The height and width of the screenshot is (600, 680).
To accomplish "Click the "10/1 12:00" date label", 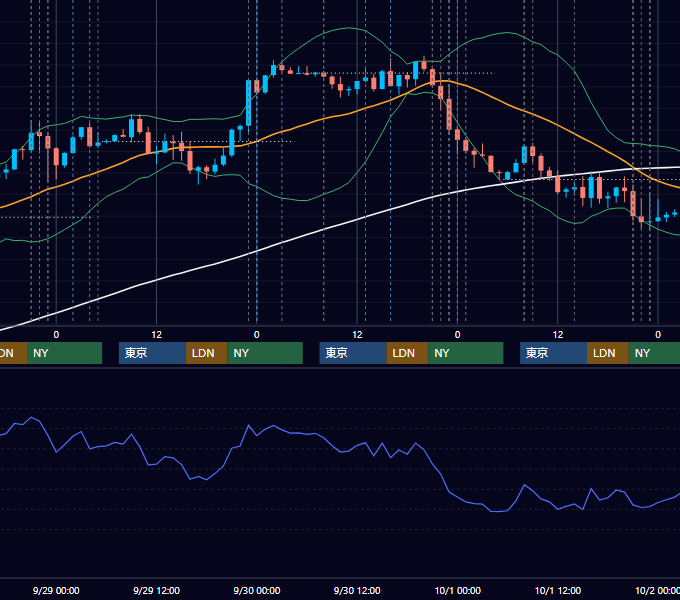I will [558, 590].
